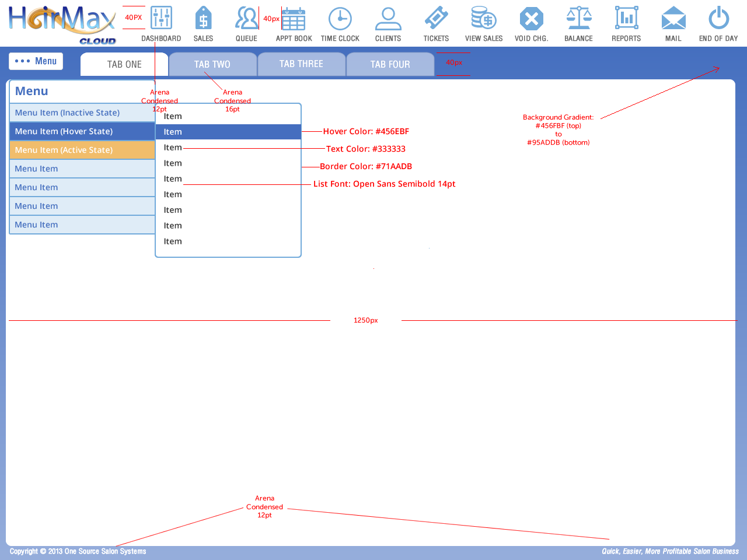Switch to TAB THREE
Viewport: 747px width, 560px height.
coord(301,64)
